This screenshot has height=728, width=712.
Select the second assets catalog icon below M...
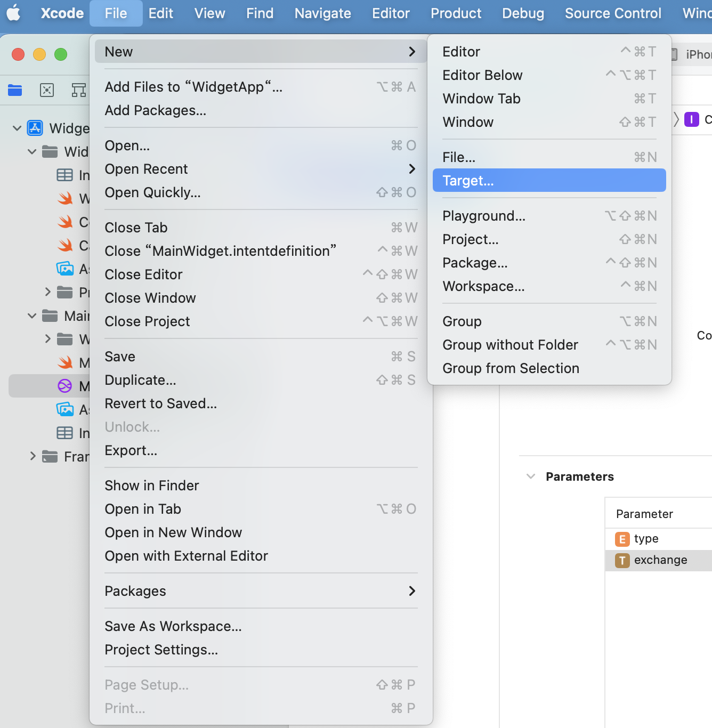[65, 409]
